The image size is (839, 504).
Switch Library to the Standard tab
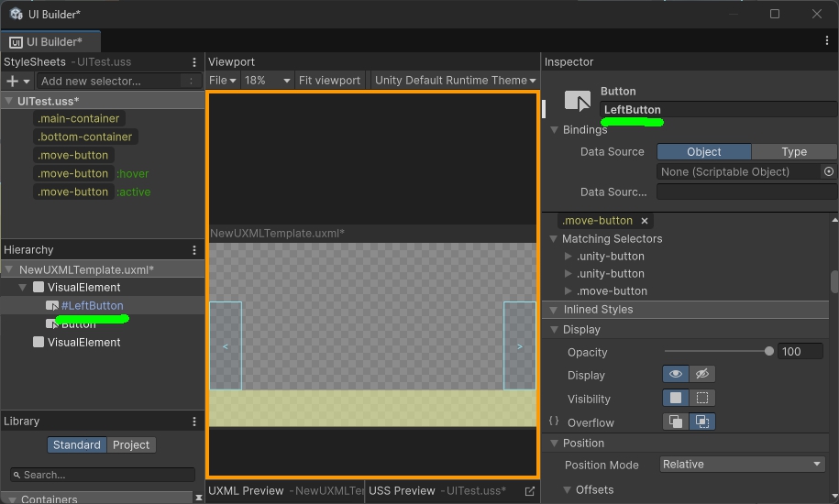coord(77,445)
